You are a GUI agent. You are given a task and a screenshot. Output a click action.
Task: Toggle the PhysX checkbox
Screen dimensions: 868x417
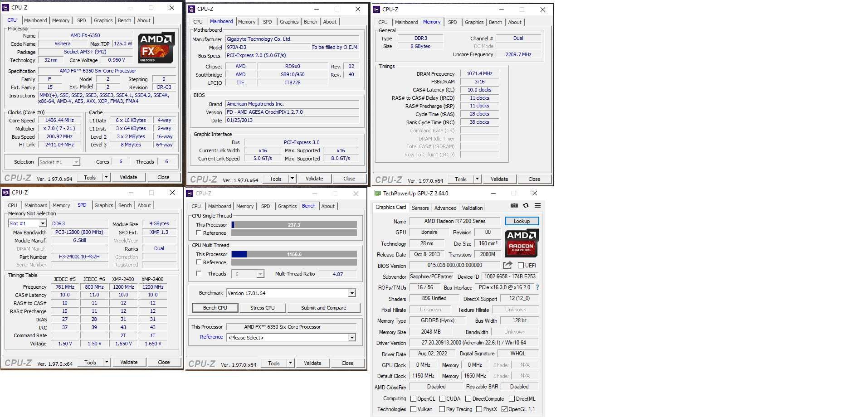coord(479,409)
